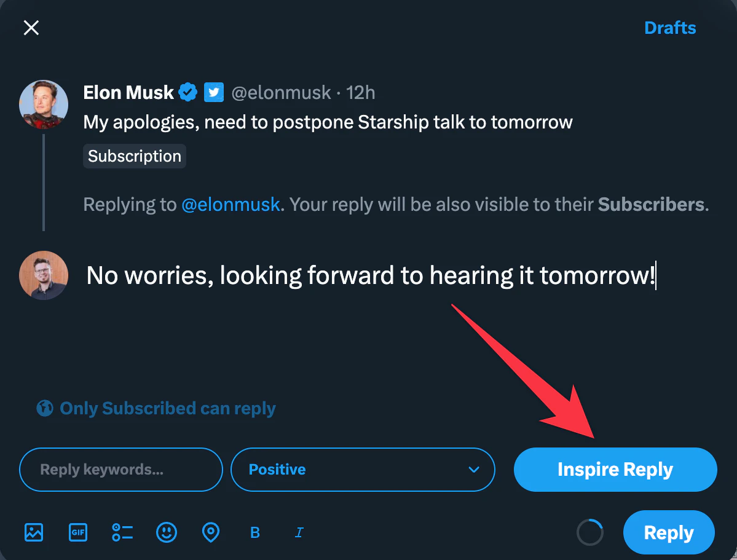Apply bold formatting to the reply
This screenshot has height=560, width=737.
coord(254,532)
